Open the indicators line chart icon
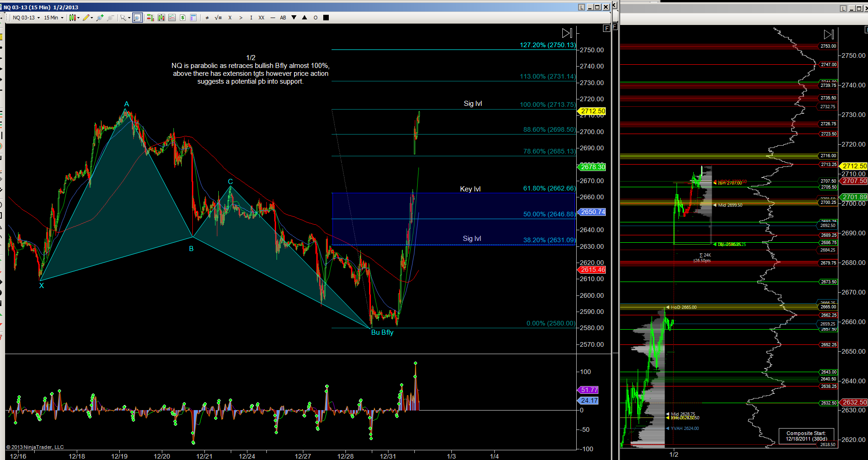This screenshot has width=868, height=460. pyautogui.click(x=172, y=18)
